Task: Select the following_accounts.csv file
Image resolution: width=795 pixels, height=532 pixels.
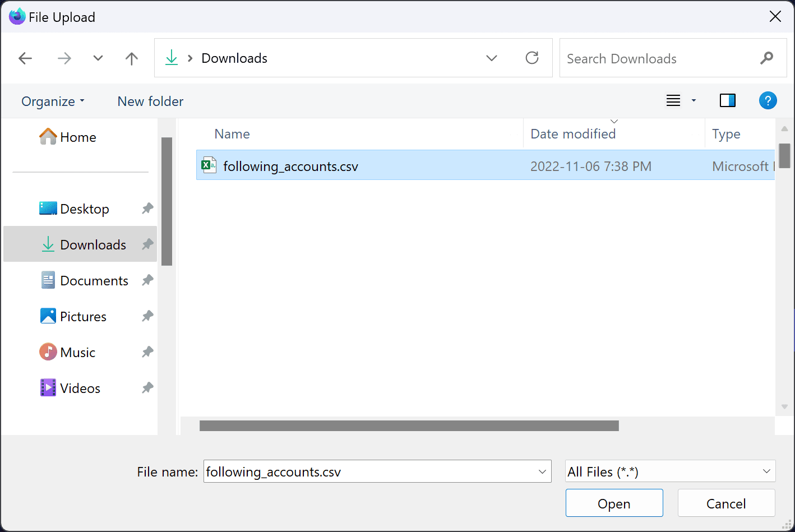Action: point(290,166)
